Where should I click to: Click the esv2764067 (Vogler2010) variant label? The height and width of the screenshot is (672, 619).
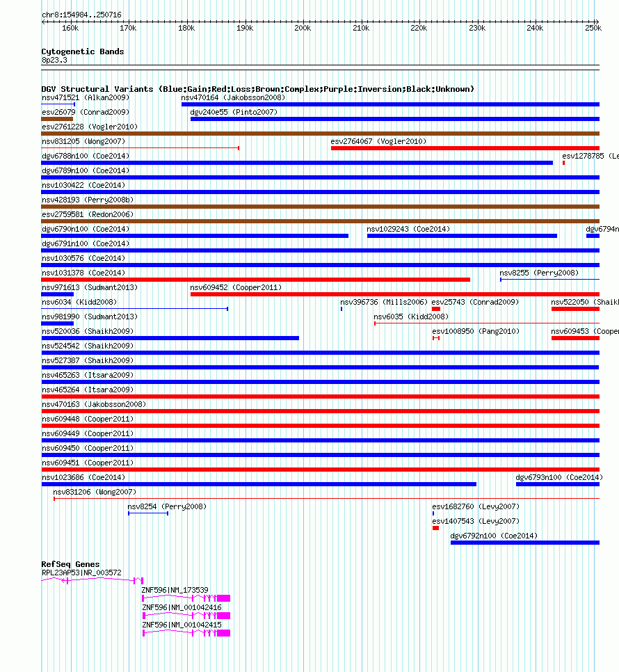point(378,141)
